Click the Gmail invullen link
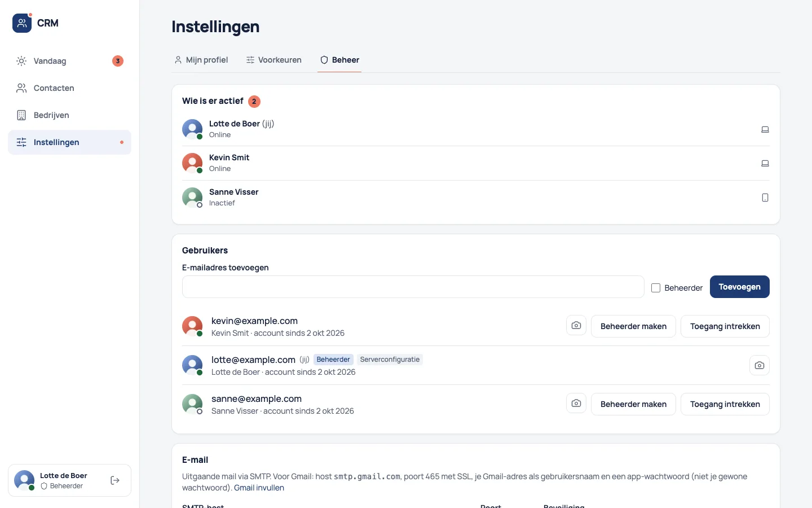This screenshot has width=812, height=508. [x=259, y=488]
